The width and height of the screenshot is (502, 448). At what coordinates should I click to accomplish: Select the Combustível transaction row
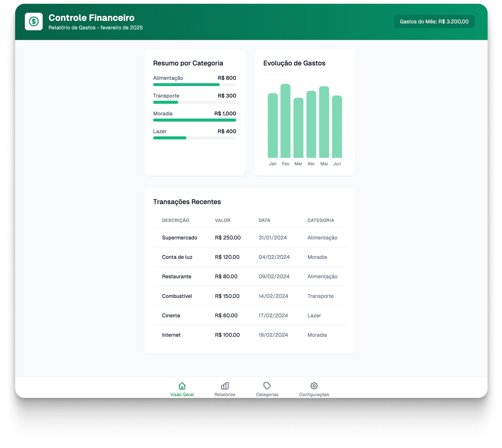coord(249,296)
